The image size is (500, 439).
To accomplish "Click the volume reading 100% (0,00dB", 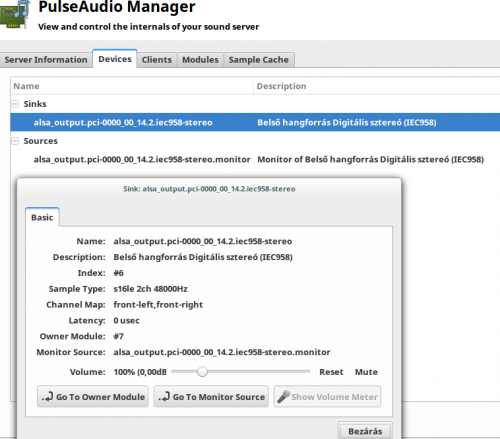I will (x=140, y=372).
